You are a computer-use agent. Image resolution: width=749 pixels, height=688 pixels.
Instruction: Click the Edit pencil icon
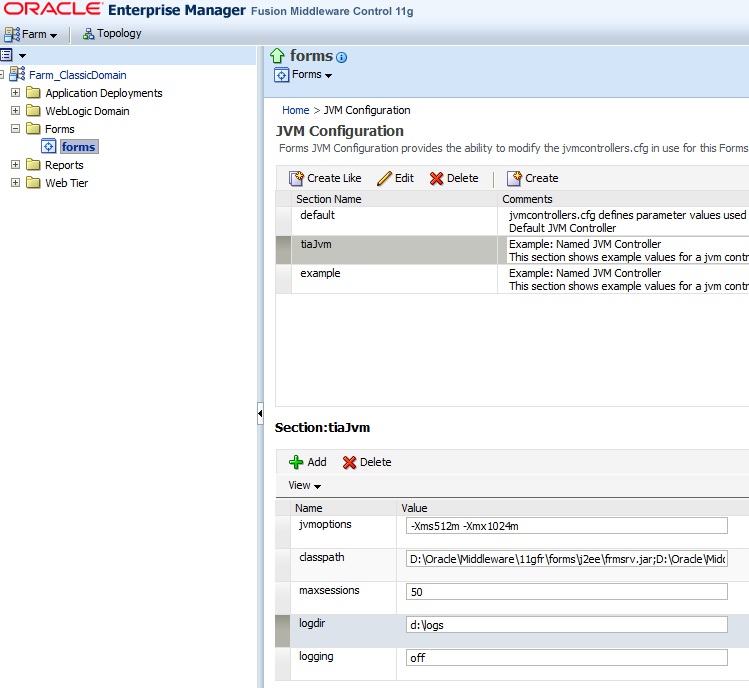point(385,178)
